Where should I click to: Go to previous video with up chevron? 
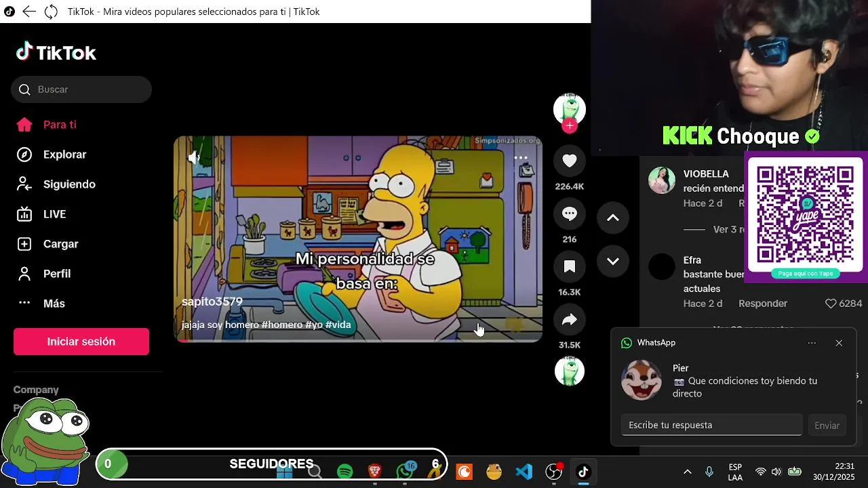pyautogui.click(x=613, y=218)
